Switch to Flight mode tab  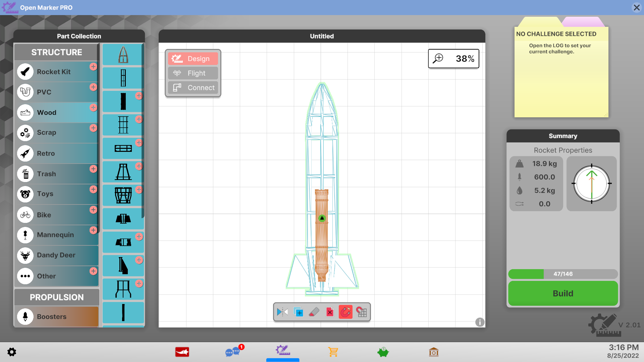coord(193,73)
